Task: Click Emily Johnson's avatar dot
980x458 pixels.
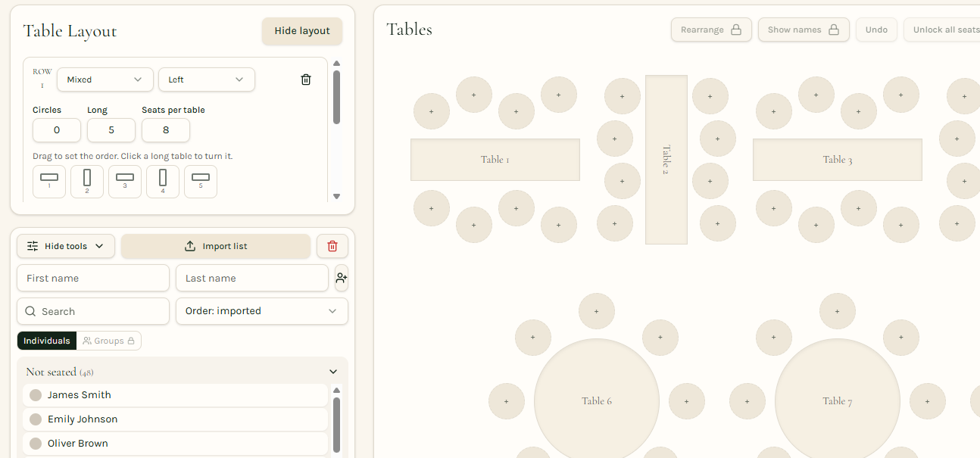Action: 36,419
